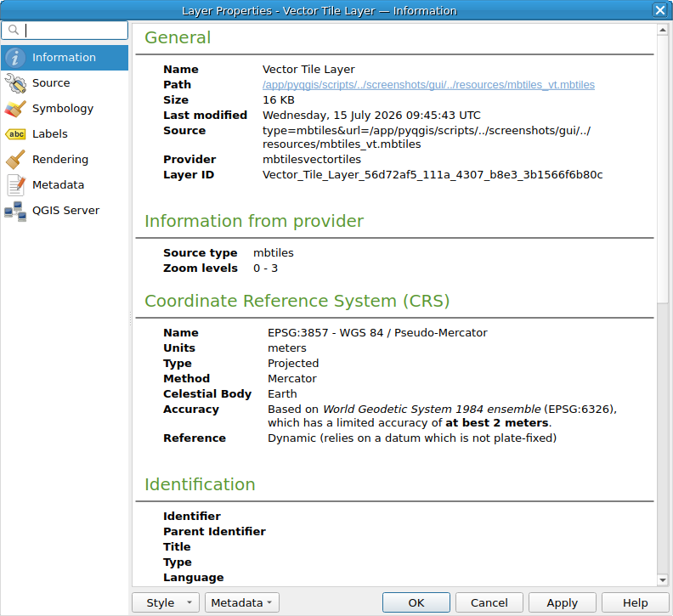Click the magnifier icon in search box
This screenshot has height=616, width=673.
coord(14,30)
